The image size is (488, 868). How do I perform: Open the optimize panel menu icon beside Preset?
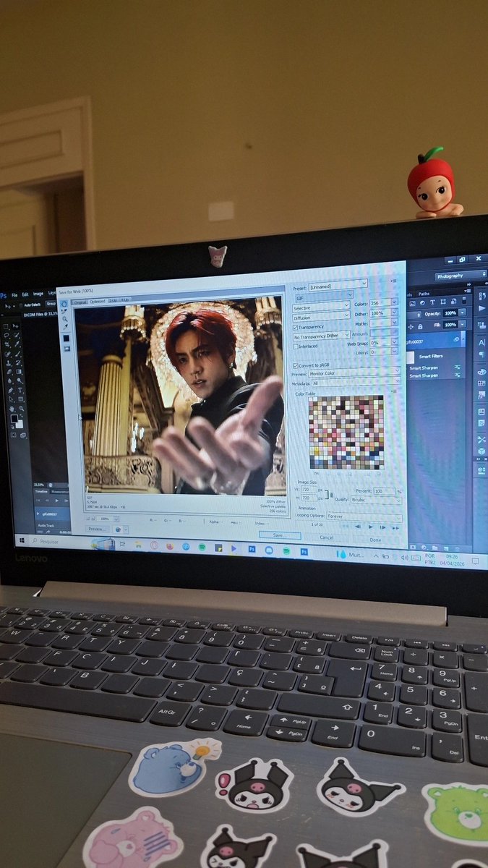[394, 281]
